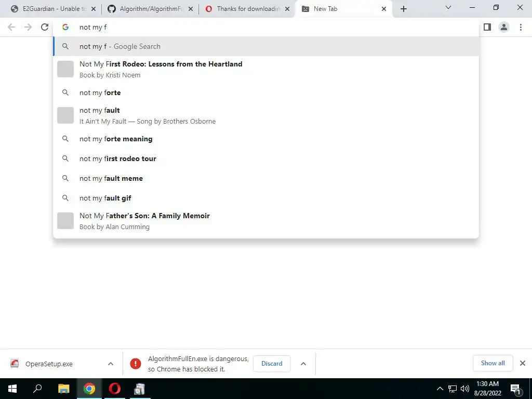Select the 'not my fault' song suggestion

click(x=266, y=115)
